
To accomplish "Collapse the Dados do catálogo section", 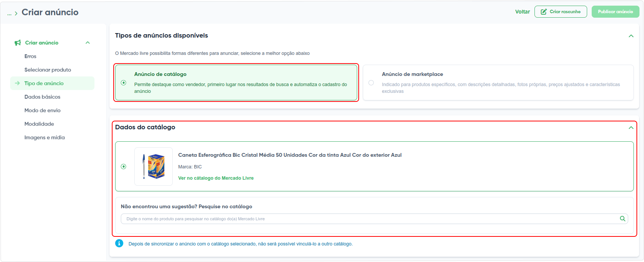I will pyautogui.click(x=631, y=128).
